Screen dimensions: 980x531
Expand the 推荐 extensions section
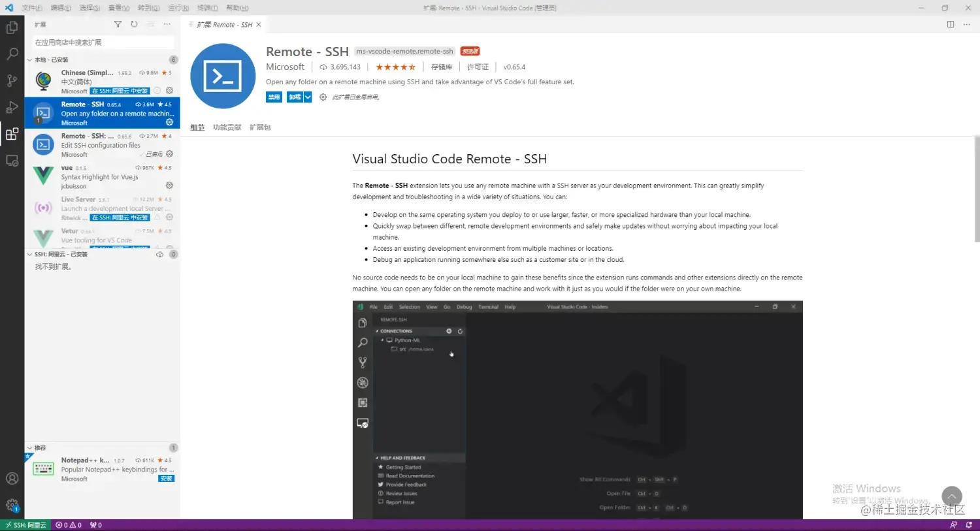click(29, 447)
